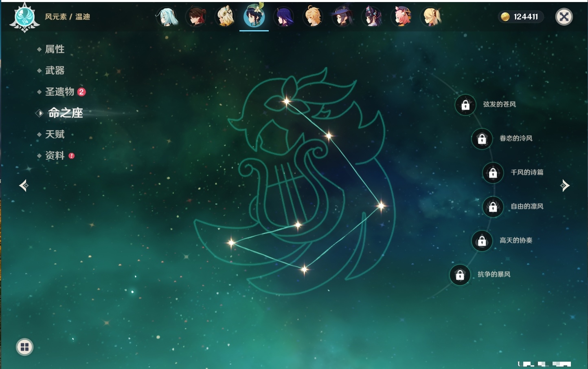Click the Anemo element emblem
Viewport: 588px width, 369px height.
(x=24, y=17)
